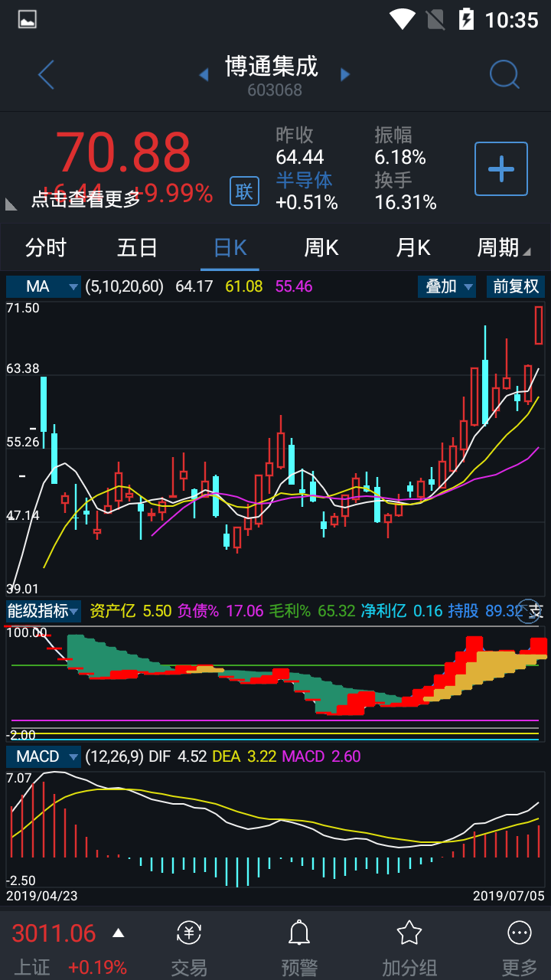This screenshot has height=980, width=551.
Task: Select the 日K tab
Action: pos(230,247)
